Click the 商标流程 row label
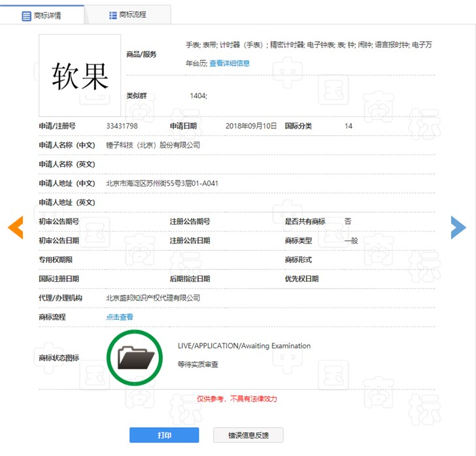Viewport: 476px width, 456px height. pos(52,317)
